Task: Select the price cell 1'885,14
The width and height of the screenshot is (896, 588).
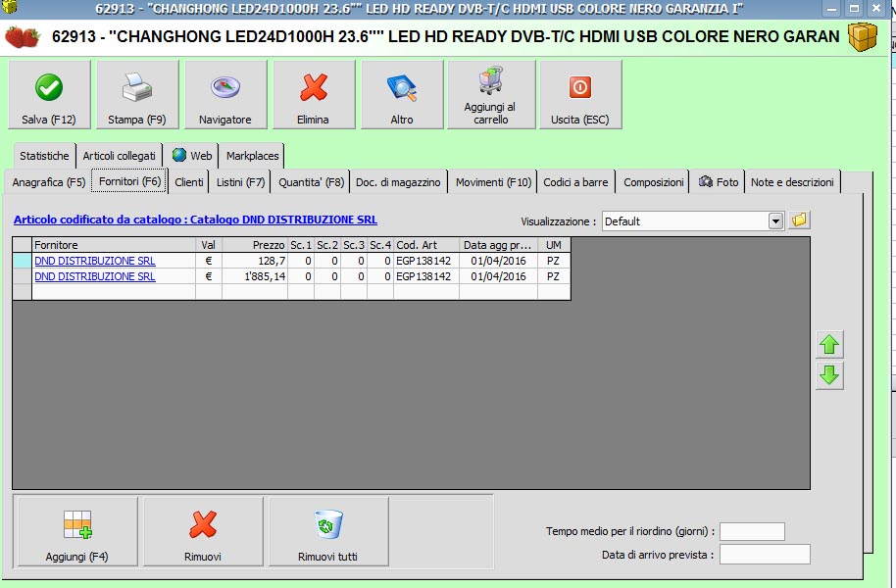Action: pos(255,276)
